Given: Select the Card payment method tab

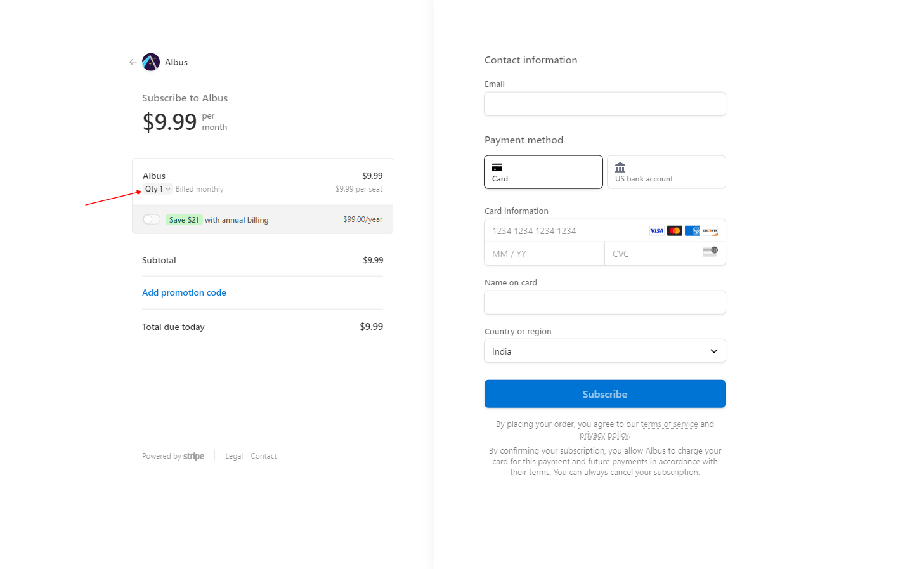Looking at the screenshot, I should coord(543,172).
